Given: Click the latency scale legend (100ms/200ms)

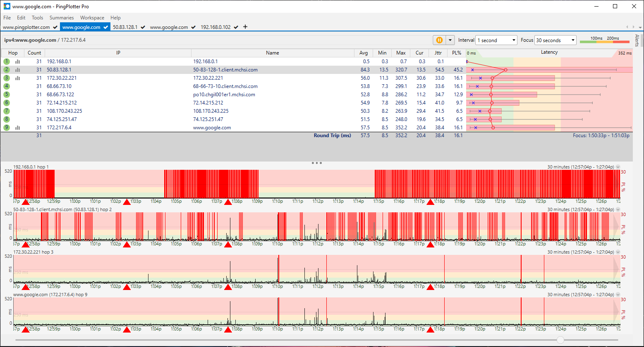Looking at the screenshot, I should (604, 40).
